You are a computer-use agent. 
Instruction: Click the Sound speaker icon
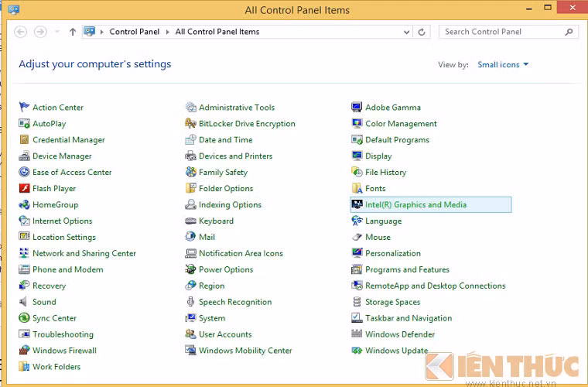click(24, 302)
